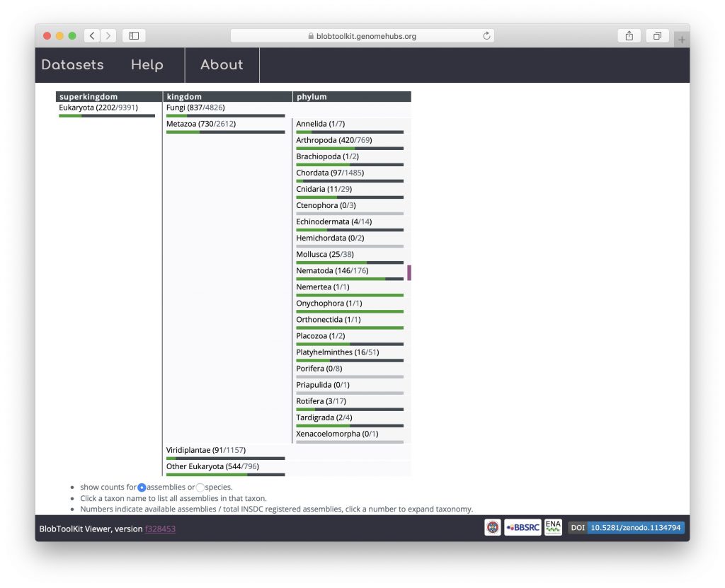Select the species radio button
This screenshot has height=588, width=725.
point(200,488)
